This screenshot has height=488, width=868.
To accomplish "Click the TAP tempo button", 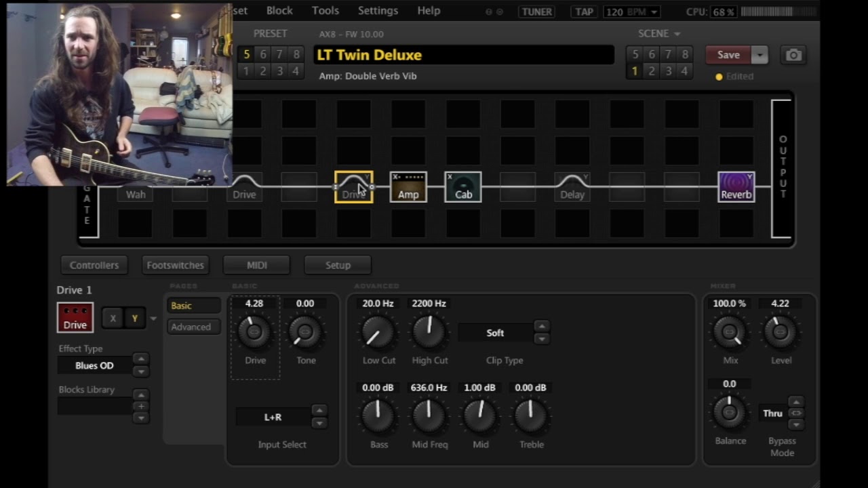I will 583,12.
